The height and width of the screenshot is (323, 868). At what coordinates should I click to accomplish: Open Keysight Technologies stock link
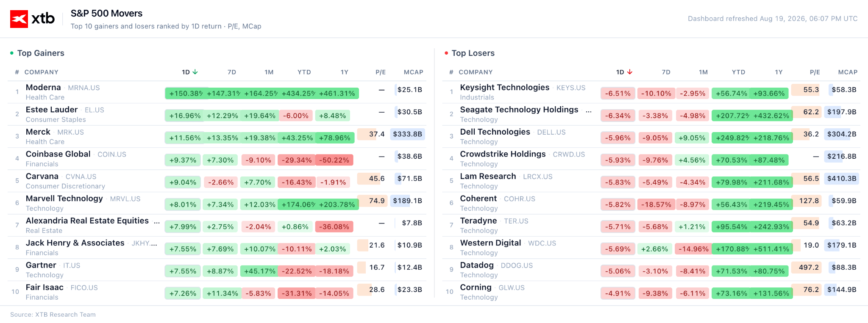click(x=505, y=88)
